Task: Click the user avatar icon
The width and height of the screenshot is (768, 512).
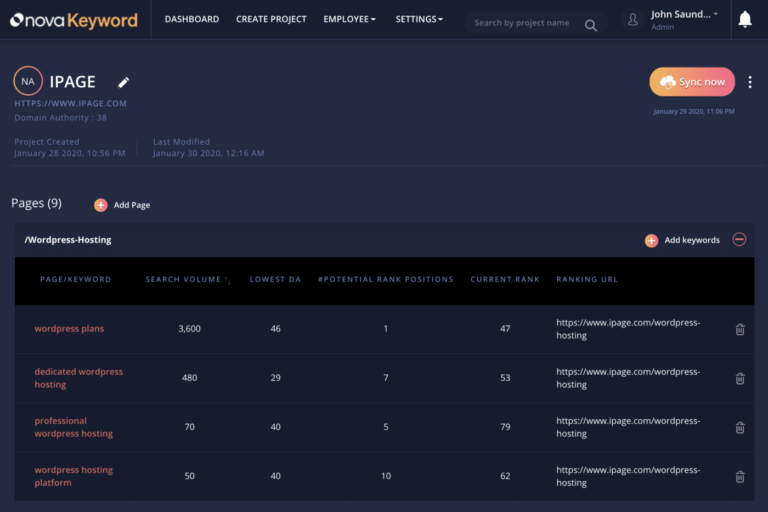Action: coord(632,20)
